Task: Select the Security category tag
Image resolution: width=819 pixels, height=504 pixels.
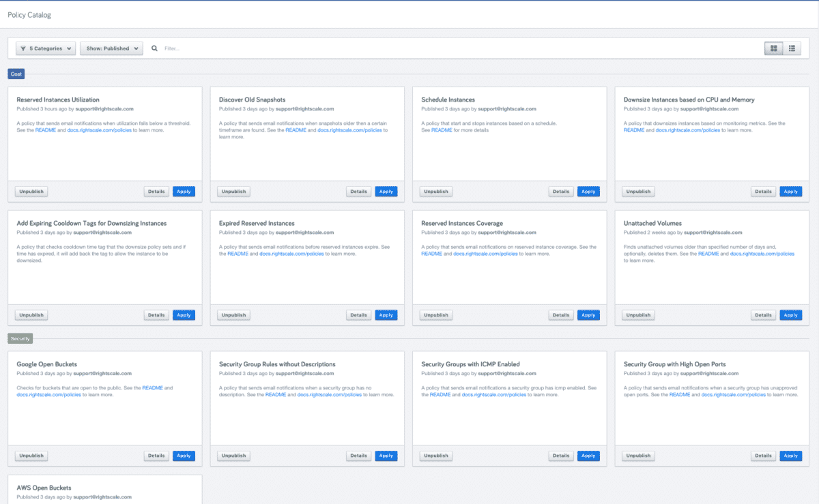Action: 20,338
